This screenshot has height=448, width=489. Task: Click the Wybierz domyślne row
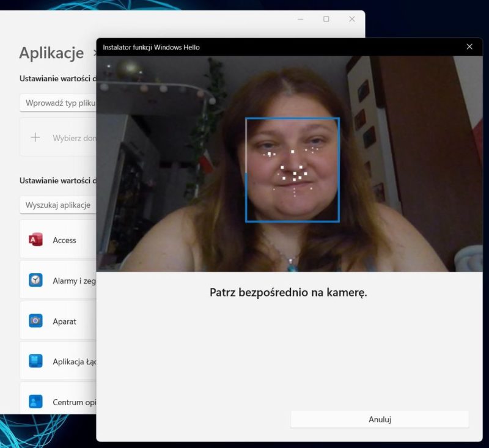[x=58, y=137]
